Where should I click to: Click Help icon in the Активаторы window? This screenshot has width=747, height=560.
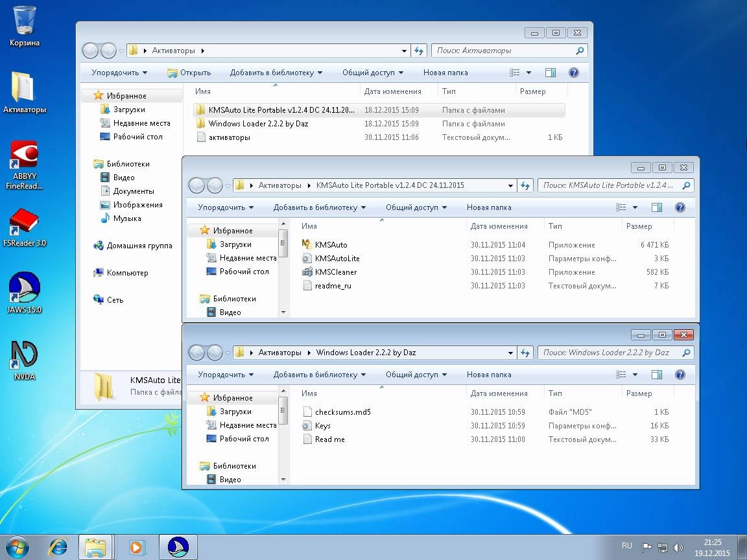(574, 73)
